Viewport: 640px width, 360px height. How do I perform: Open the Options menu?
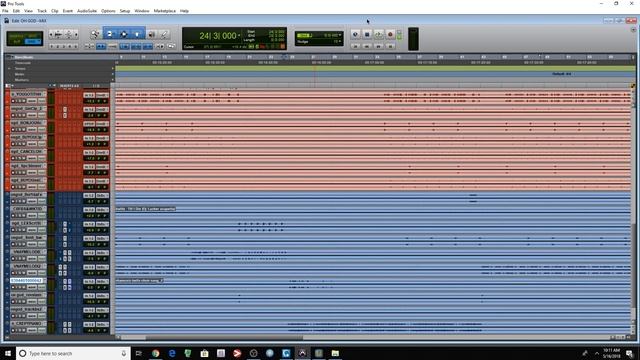108,11
